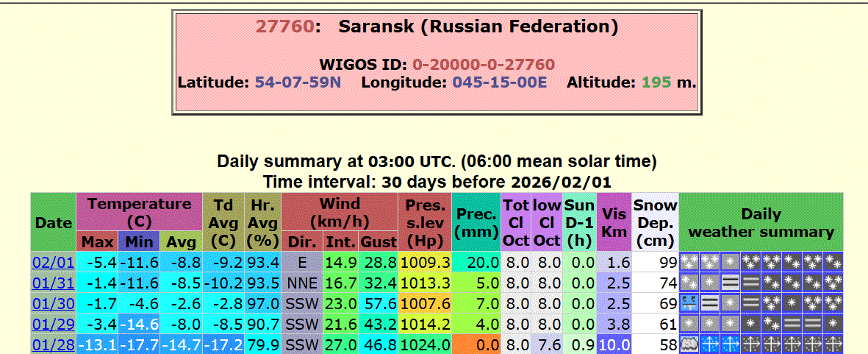Click the first blue drifting snow icon for 01/28

coord(709,344)
